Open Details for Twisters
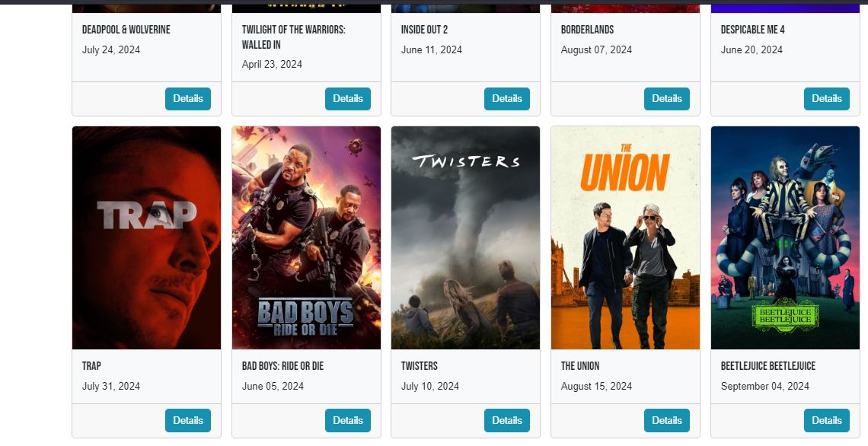 click(507, 421)
